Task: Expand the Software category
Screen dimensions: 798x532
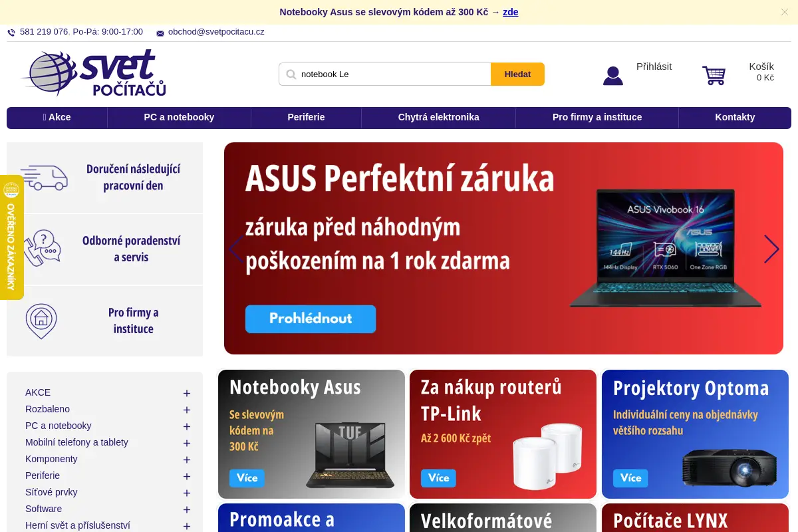Action: click(187, 510)
